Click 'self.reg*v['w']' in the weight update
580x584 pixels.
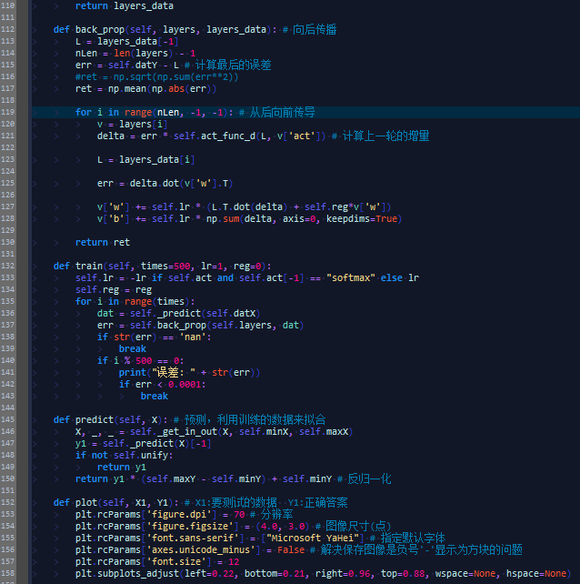point(347,207)
